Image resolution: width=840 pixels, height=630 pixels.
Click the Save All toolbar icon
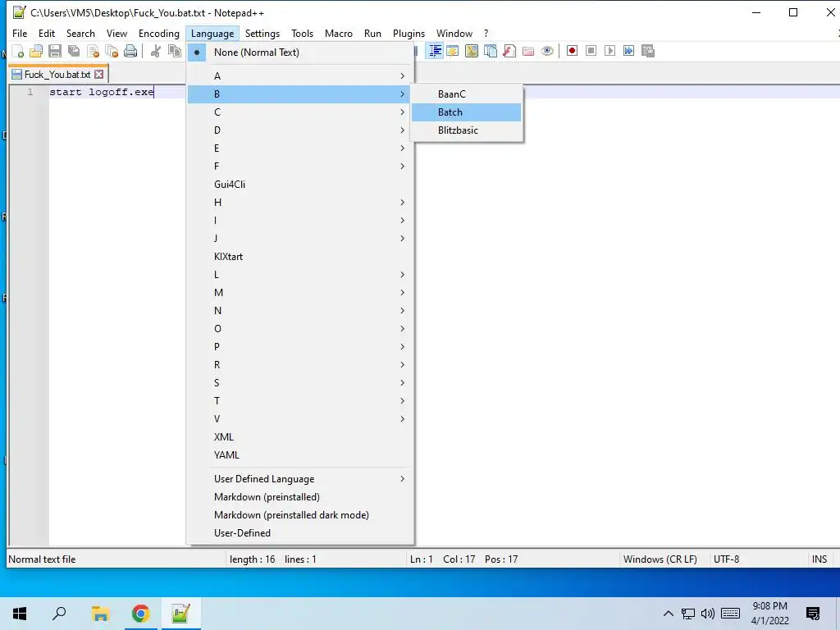[x=74, y=52]
